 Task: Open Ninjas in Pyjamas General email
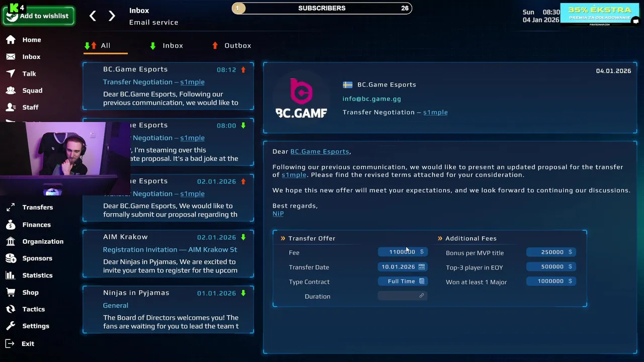(169, 309)
